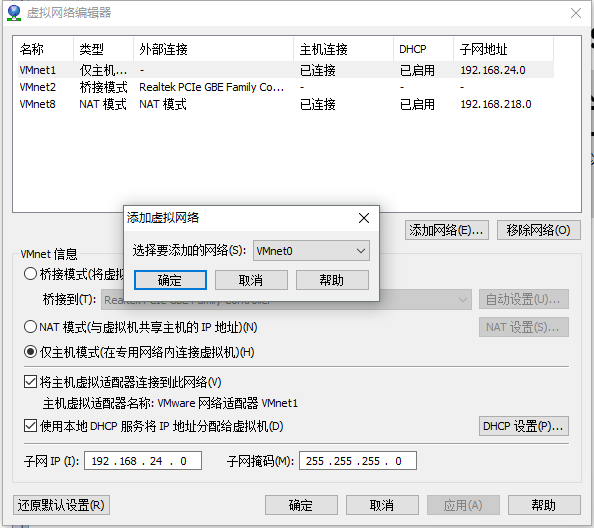
Task: Select the VMnet2 row in network list
Action: tap(286, 87)
